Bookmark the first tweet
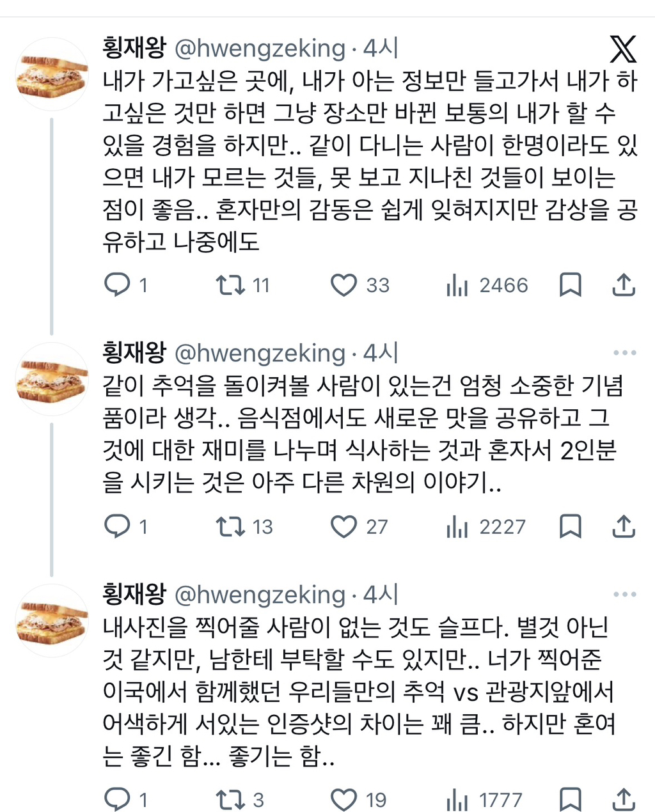This screenshot has height=812, width=655. pyautogui.click(x=570, y=285)
